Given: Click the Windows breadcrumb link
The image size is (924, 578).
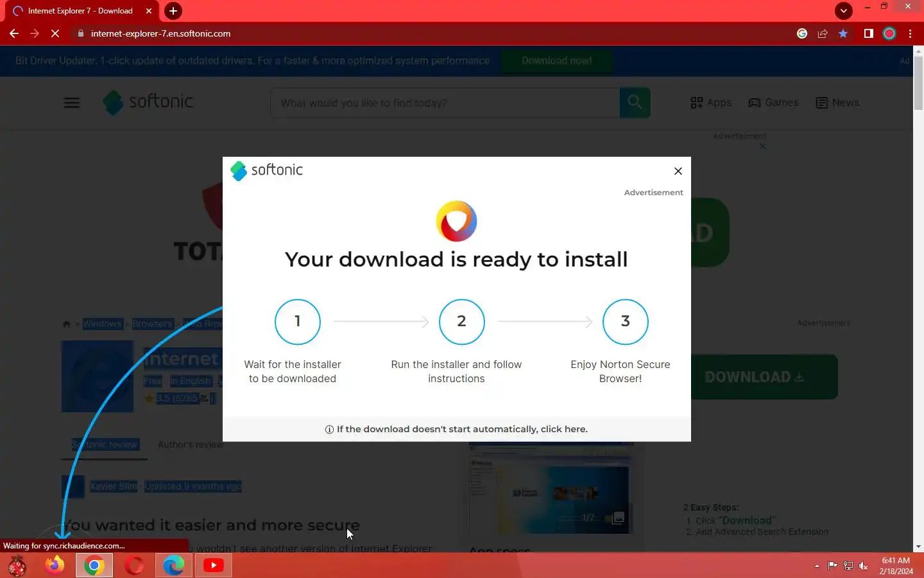Looking at the screenshot, I should point(102,324).
